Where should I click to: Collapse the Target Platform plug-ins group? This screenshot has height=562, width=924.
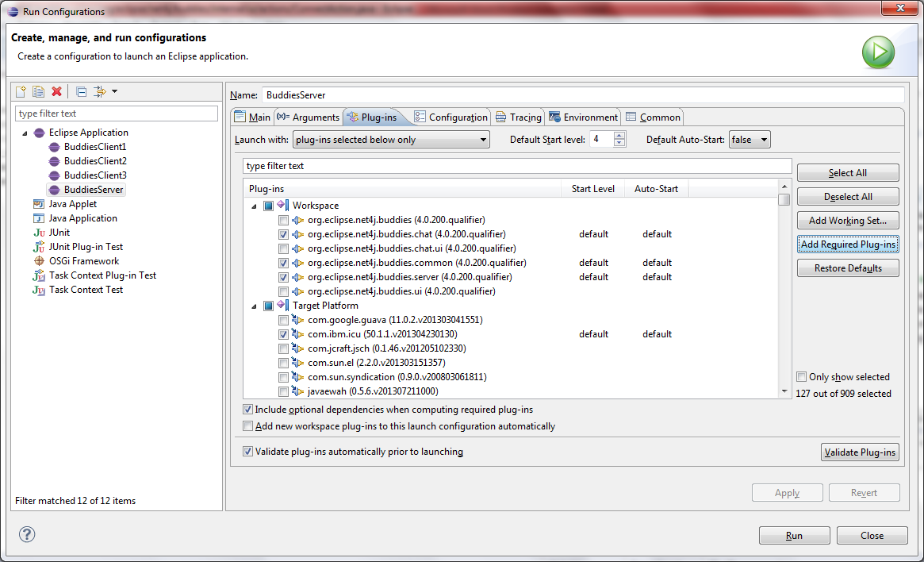254,306
